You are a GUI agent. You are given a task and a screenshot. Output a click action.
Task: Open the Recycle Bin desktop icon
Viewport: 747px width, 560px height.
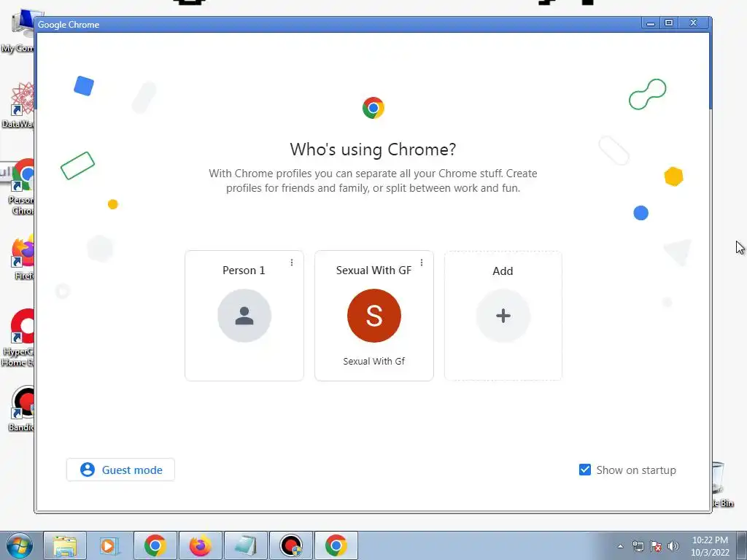tap(721, 484)
